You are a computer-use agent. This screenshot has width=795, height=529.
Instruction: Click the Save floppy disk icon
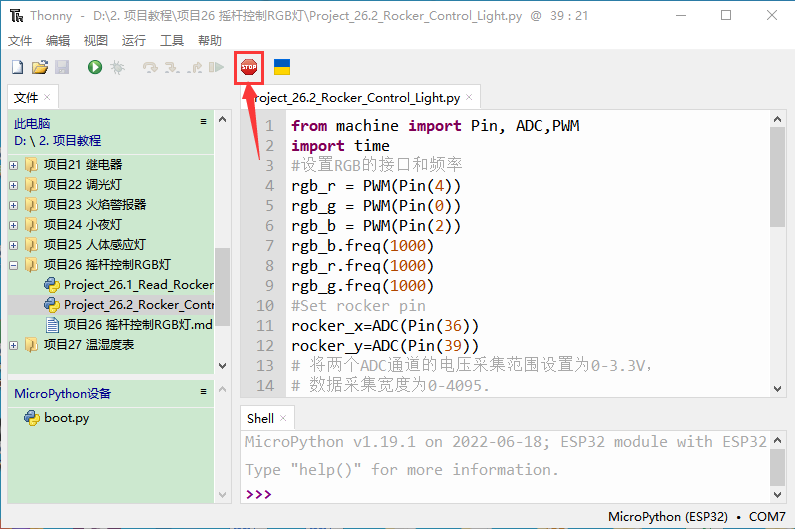click(62, 67)
